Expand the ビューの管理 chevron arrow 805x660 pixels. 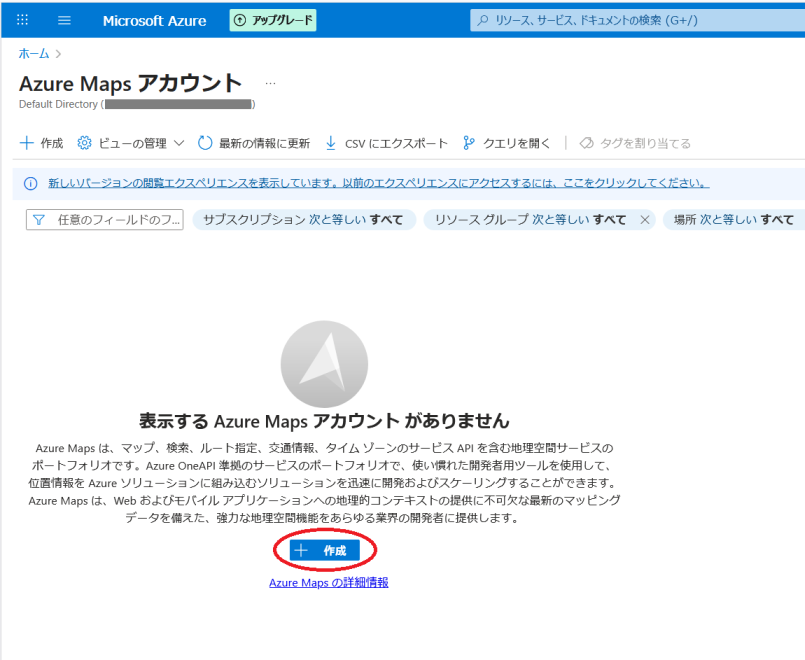[x=179, y=143]
